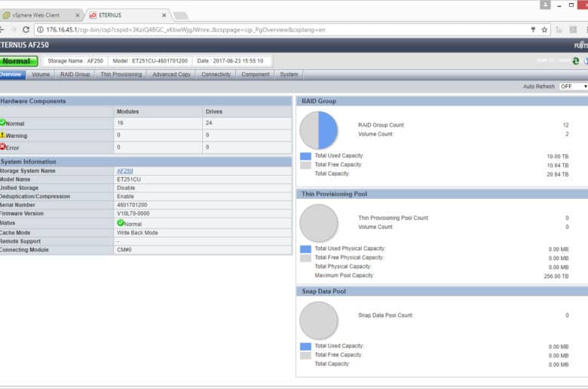Viewport: 588px width, 389px height.
Task: Click the red Error icon in hardware table
Action: click(x=2, y=147)
